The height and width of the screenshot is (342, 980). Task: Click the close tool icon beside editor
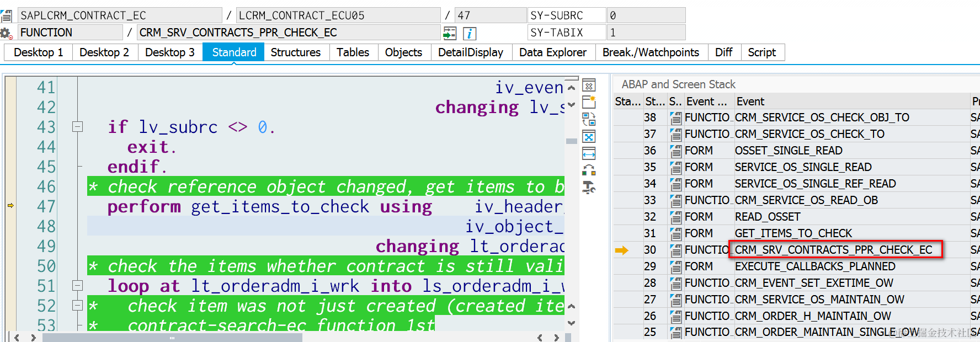coord(589,86)
